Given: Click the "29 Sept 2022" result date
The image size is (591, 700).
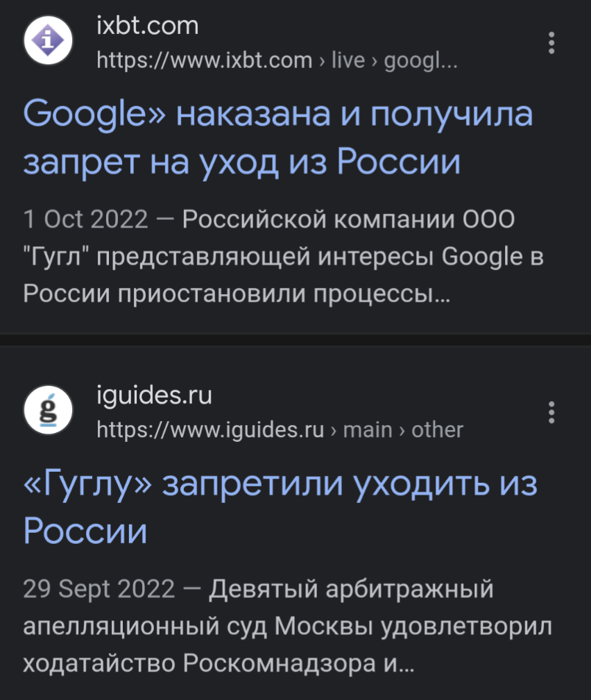Looking at the screenshot, I should [x=98, y=589].
